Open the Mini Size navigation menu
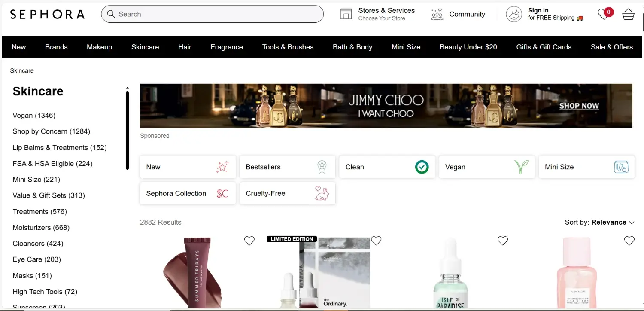This screenshot has width=644, height=311. tap(406, 47)
